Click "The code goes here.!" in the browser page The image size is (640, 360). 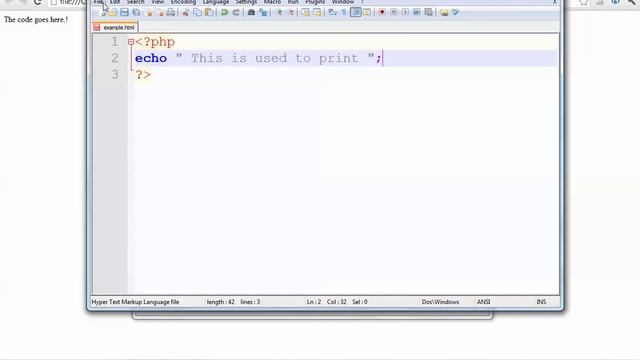coord(36,20)
